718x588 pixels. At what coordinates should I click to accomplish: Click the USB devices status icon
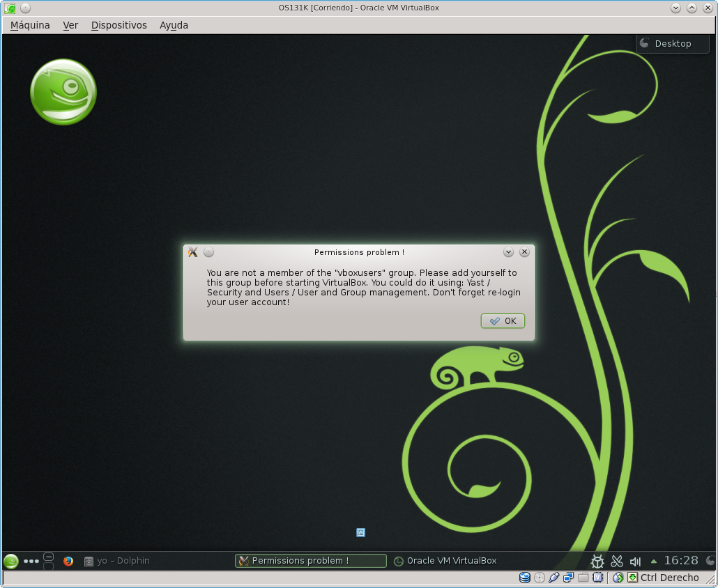click(554, 578)
